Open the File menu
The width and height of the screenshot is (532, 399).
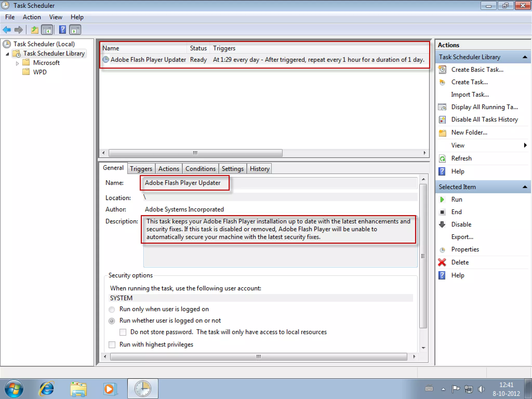(10, 17)
